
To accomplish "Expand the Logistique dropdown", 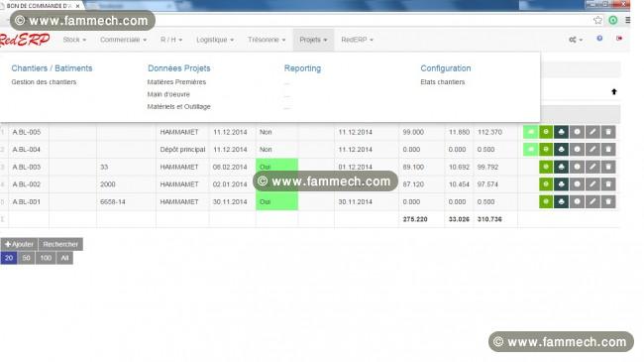I will pos(215,40).
